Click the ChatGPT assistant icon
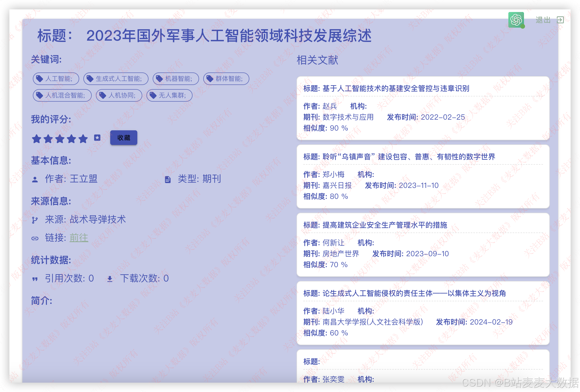The height and width of the screenshot is (392, 580). (516, 20)
